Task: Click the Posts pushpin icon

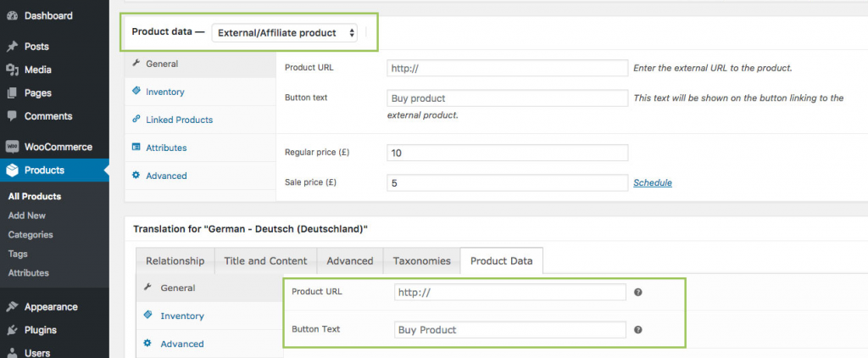Action: click(12, 47)
